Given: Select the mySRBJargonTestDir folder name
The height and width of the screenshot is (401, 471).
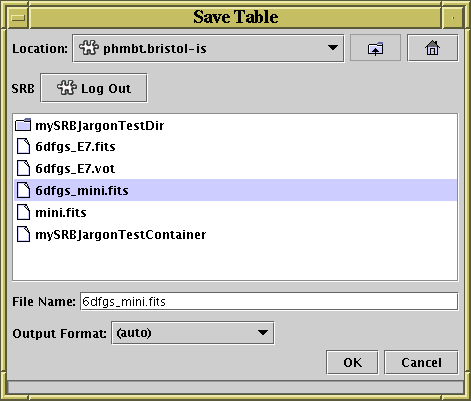Looking at the screenshot, I should point(100,126).
